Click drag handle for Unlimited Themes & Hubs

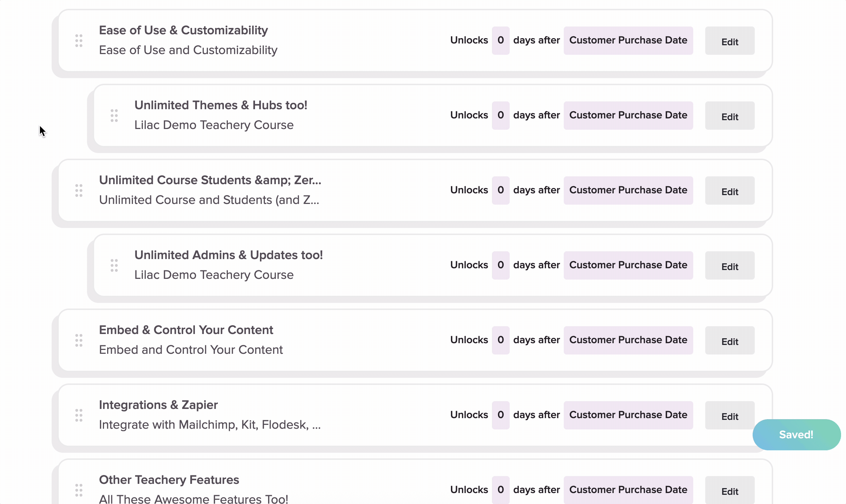tap(114, 116)
